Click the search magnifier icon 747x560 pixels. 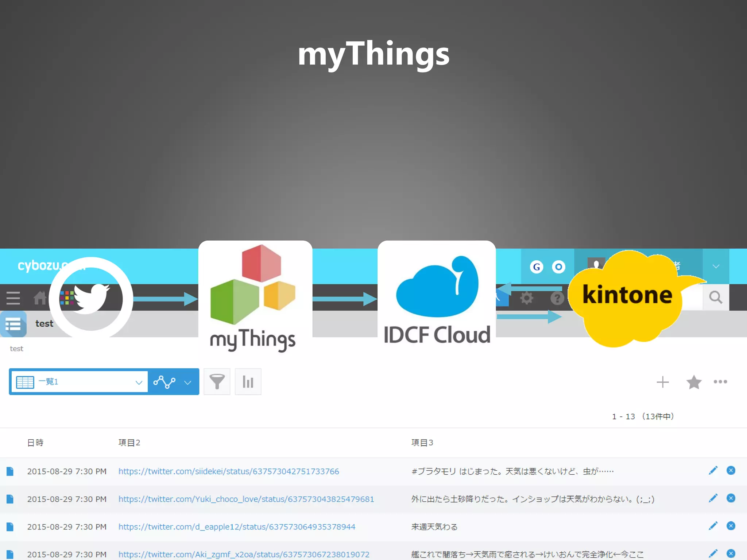pos(716,297)
